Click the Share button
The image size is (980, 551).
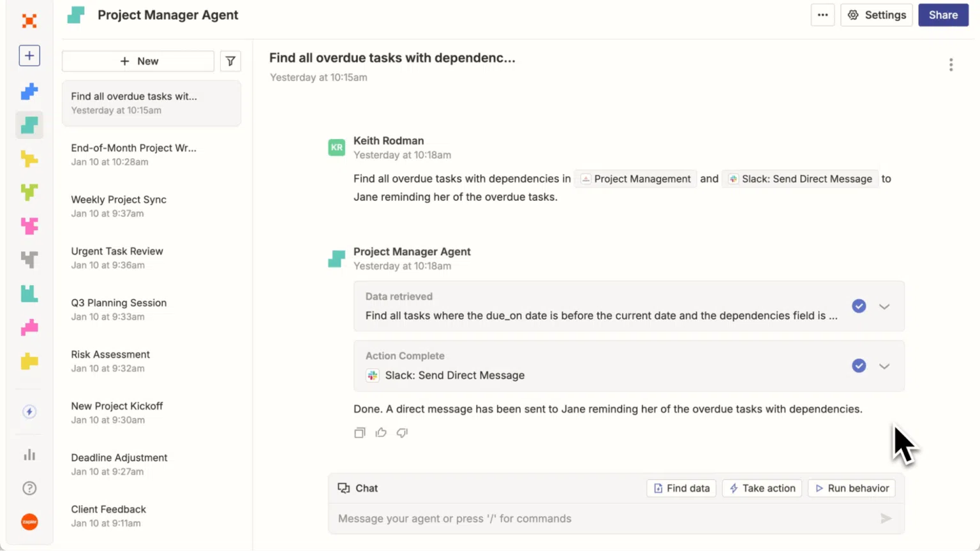pyautogui.click(x=943, y=15)
